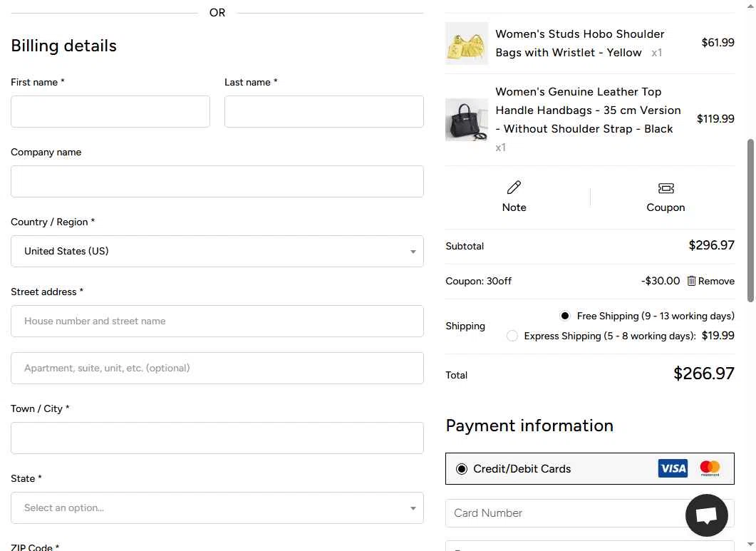Focus the Town / City field

(x=217, y=438)
